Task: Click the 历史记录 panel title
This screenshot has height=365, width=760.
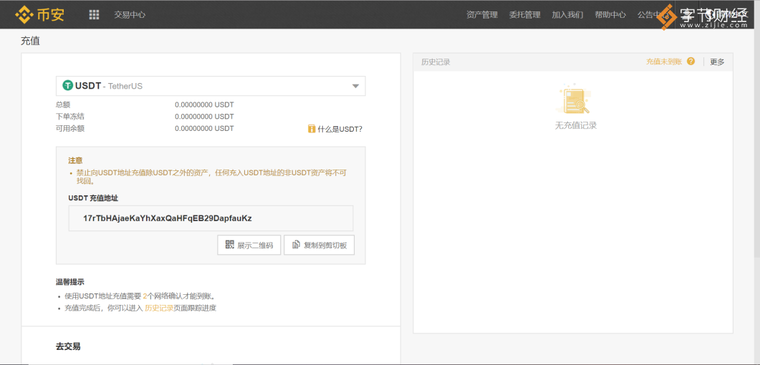Action: point(435,62)
